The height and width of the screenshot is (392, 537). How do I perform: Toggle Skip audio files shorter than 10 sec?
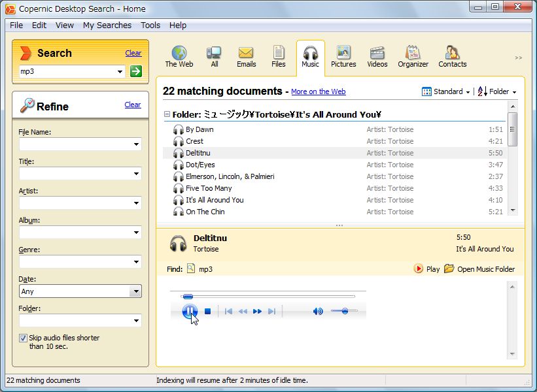(x=23, y=338)
